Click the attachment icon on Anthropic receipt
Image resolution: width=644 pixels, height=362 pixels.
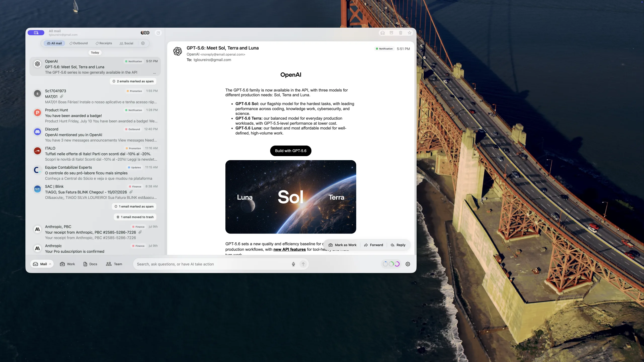pyautogui.click(x=140, y=232)
